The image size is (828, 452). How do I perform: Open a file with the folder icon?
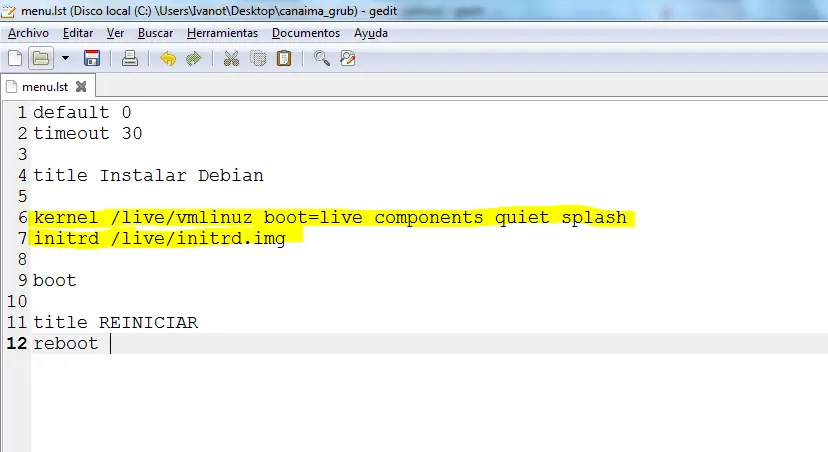(41, 58)
